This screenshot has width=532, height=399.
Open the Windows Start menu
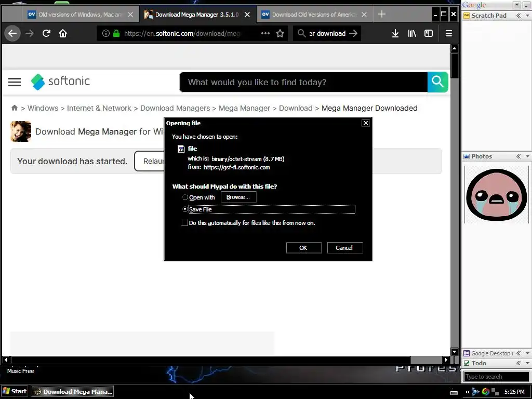[15, 391]
